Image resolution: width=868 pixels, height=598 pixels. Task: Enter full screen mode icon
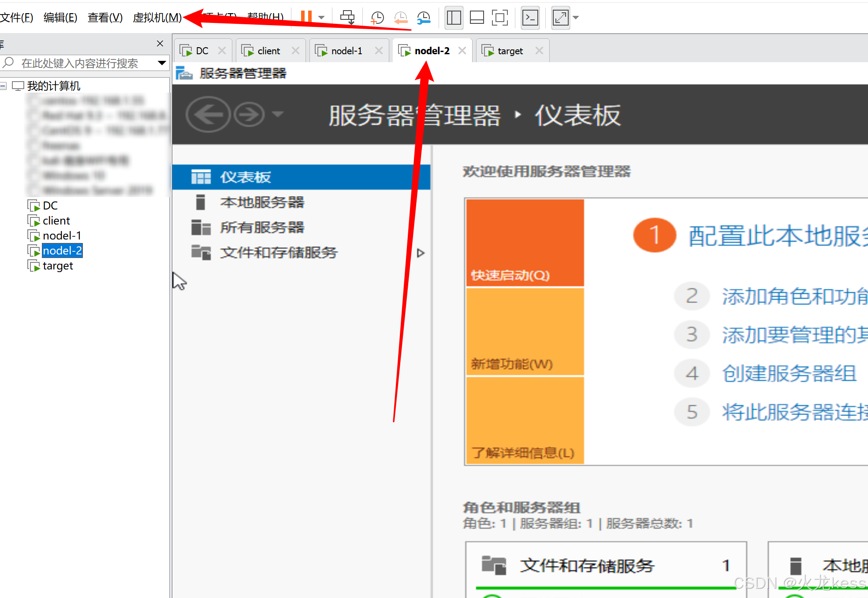pos(499,18)
